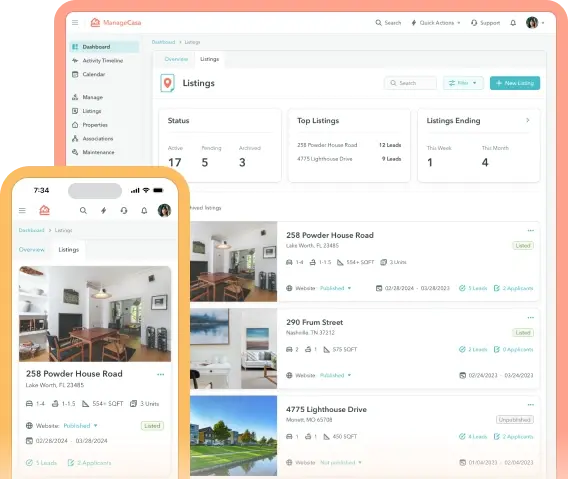Click 5 Leads on desktop 258 Powder House Road
This screenshot has height=479, width=568.
[473, 288]
